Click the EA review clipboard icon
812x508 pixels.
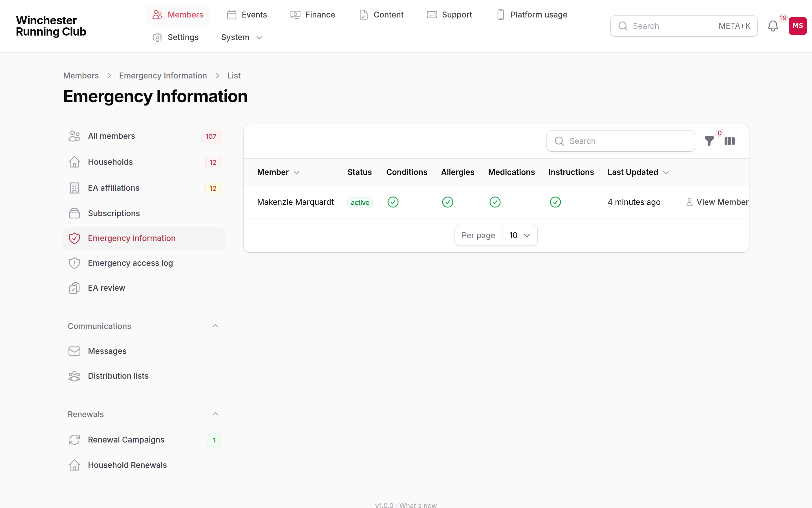click(74, 288)
